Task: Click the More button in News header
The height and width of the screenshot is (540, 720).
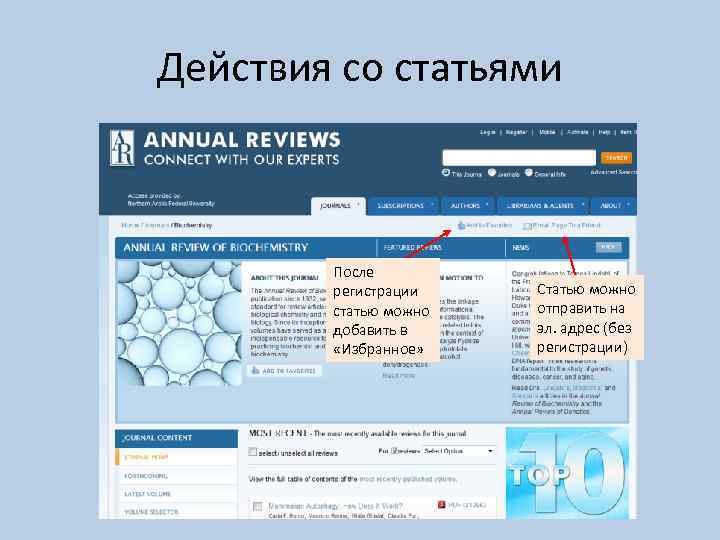Action: 608,247
